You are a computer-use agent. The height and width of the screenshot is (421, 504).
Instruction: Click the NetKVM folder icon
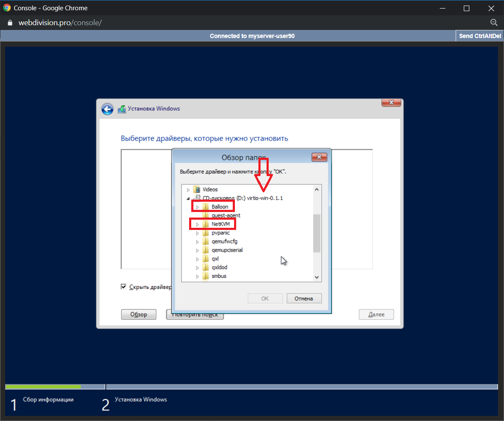click(x=206, y=224)
